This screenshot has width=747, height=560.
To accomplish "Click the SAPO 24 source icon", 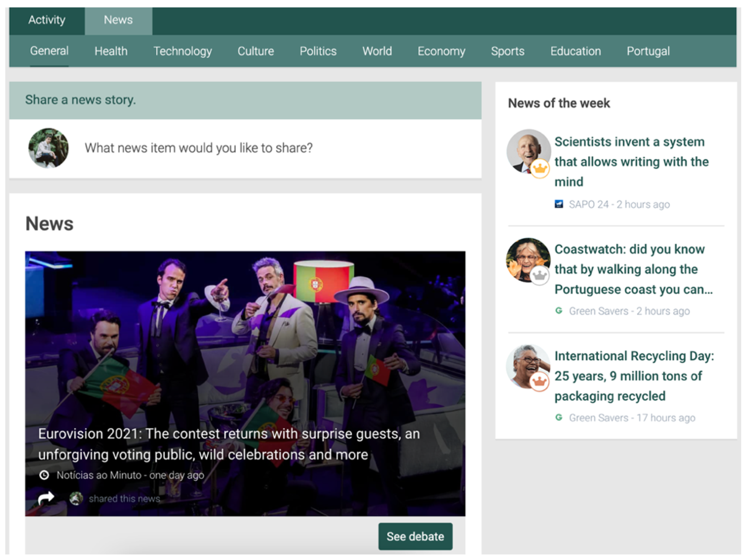I will 559,204.
